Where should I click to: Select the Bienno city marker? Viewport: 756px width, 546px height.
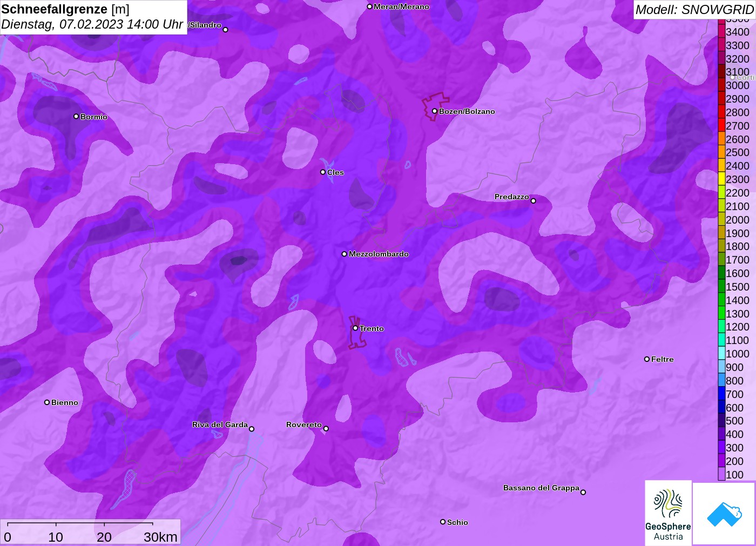pyautogui.click(x=47, y=402)
